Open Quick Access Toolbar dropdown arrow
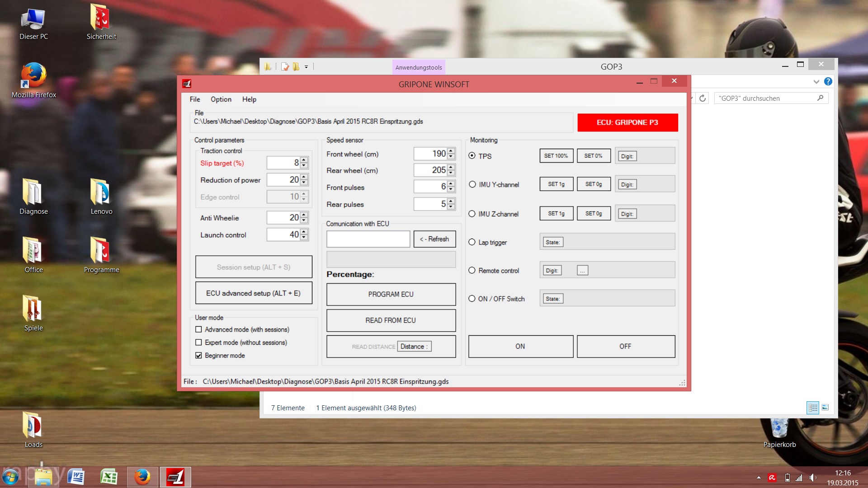This screenshot has height=488, width=868. tap(306, 67)
